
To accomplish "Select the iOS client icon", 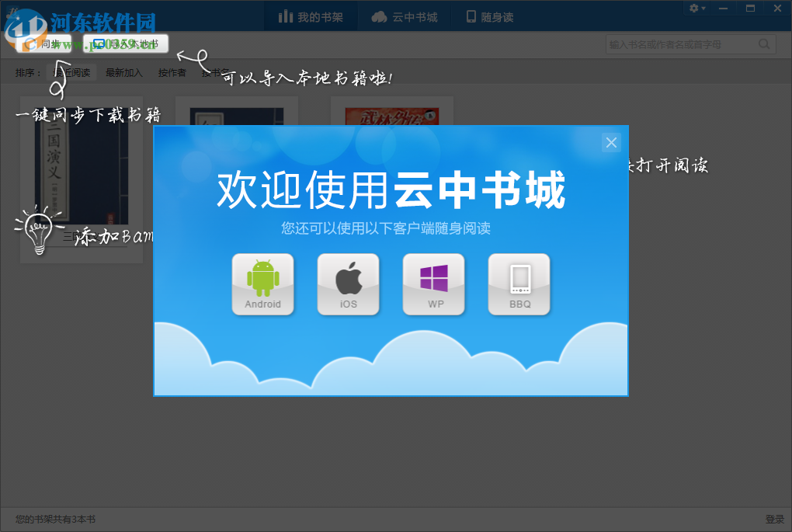I will [348, 283].
